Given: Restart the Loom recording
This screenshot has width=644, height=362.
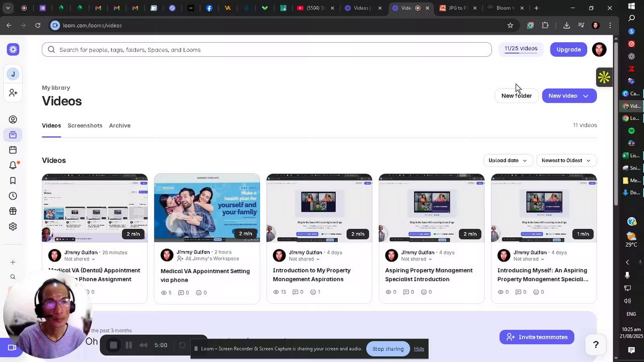Looking at the screenshot, I should [183, 345].
